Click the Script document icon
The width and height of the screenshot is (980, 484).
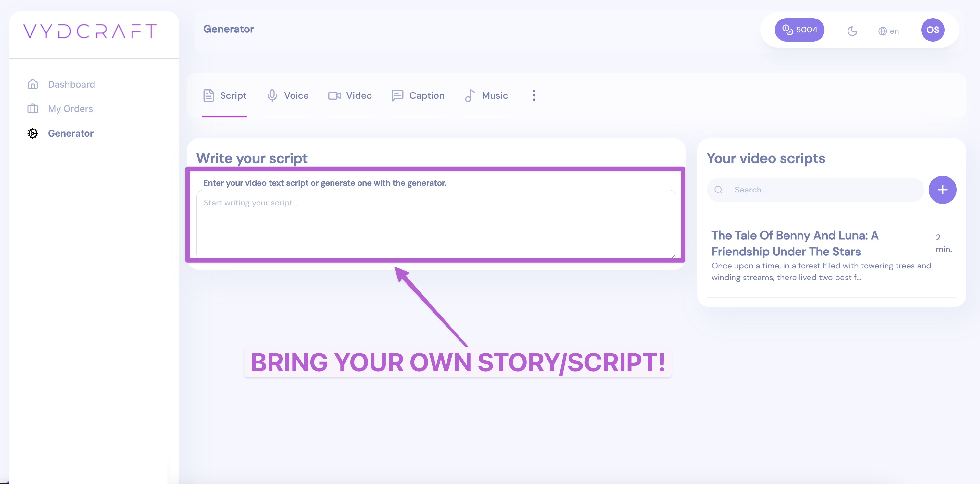point(208,95)
